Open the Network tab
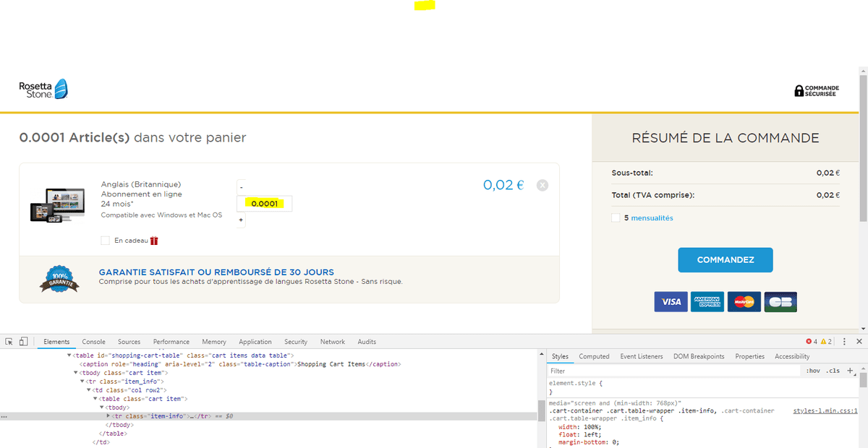This screenshot has height=448, width=868. click(333, 342)
